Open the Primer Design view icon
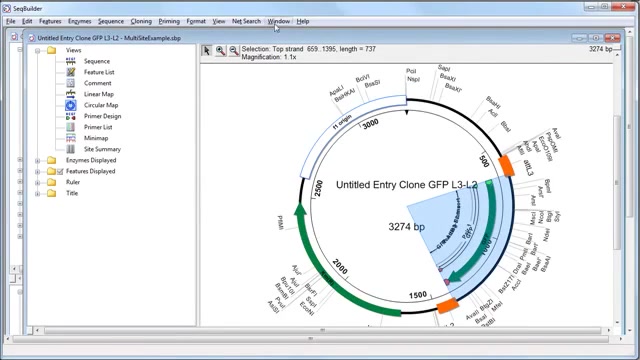 [71, 116]
